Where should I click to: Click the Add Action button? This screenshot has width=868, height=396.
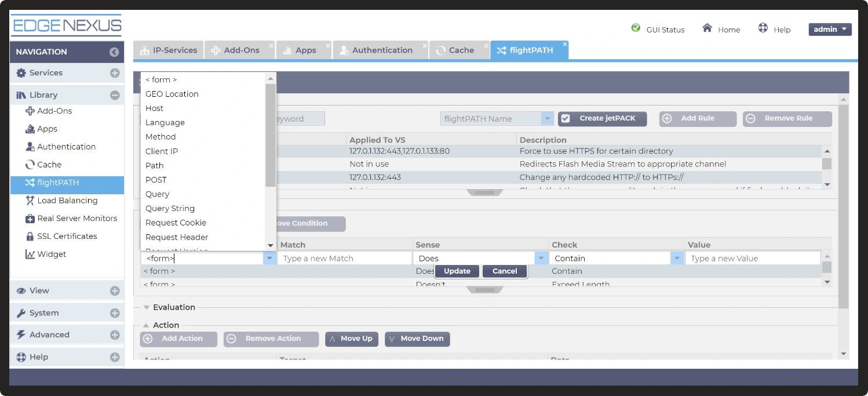click(178, 339)
